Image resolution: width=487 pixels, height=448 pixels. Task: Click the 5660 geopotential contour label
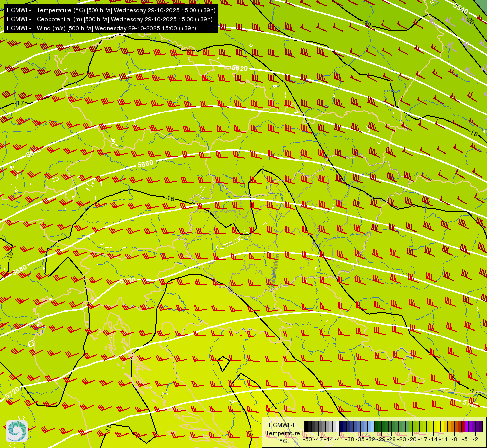point(145,164)
